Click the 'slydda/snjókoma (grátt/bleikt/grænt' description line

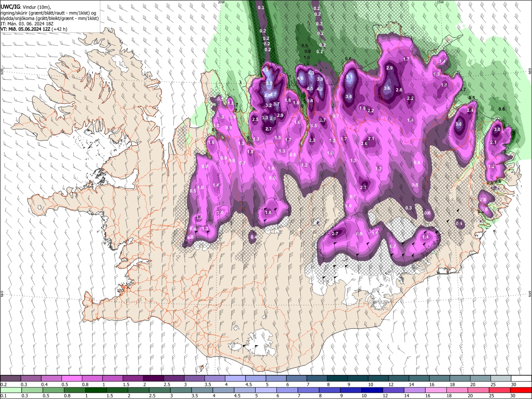coord(49,18)
